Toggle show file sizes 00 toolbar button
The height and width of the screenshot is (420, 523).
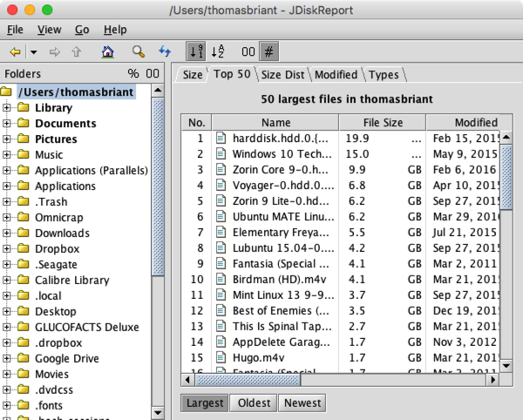pyautogui.click(x=248, y=51)
